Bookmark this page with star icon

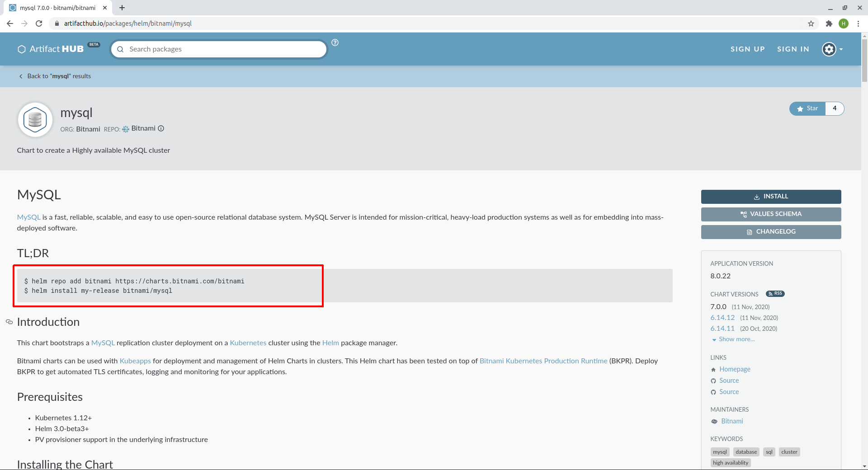[x=811, y=23]
